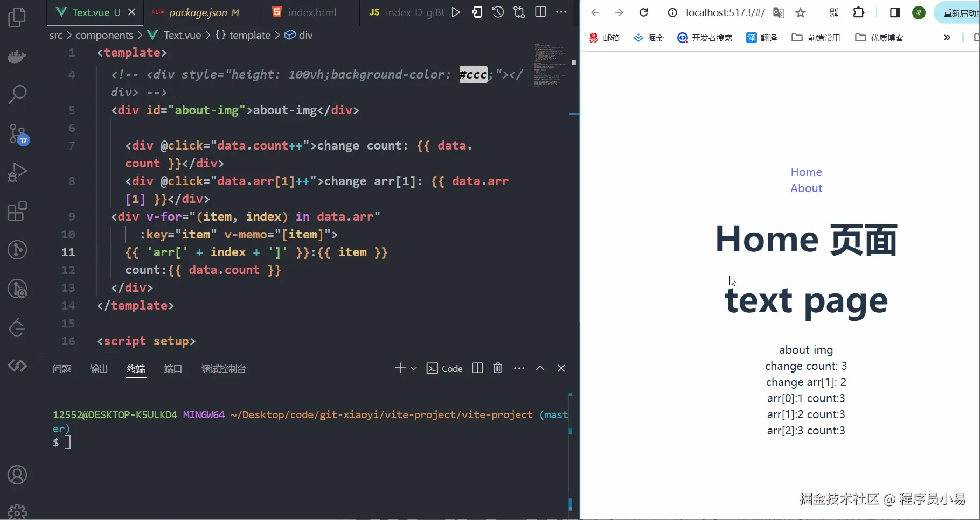The width and height of the screenshot is (980, 520).
Task: Open the Search view in the activity bar
Action: click(17, 95)
